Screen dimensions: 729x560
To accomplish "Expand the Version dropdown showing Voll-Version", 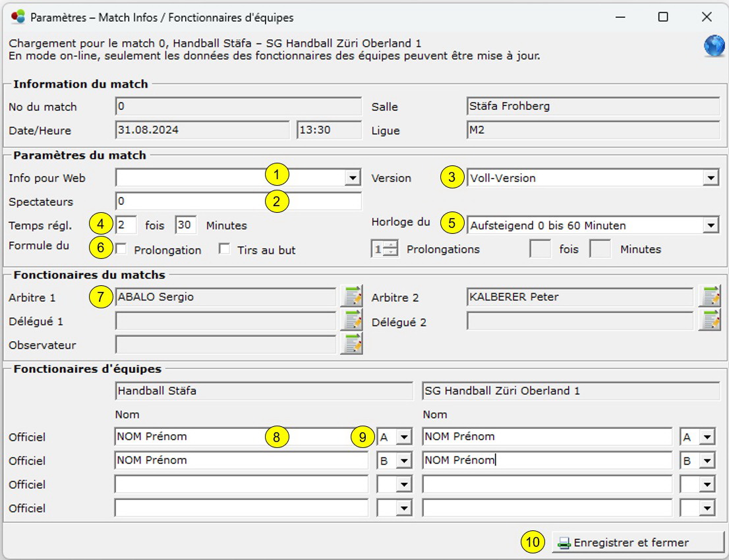I will [x=711, y=178].
